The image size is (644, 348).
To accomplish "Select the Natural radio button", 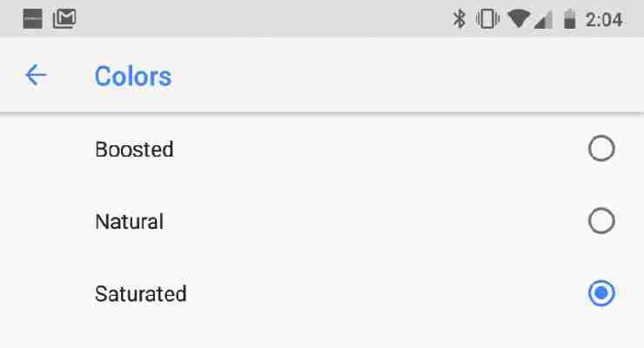I will (601, 221).
